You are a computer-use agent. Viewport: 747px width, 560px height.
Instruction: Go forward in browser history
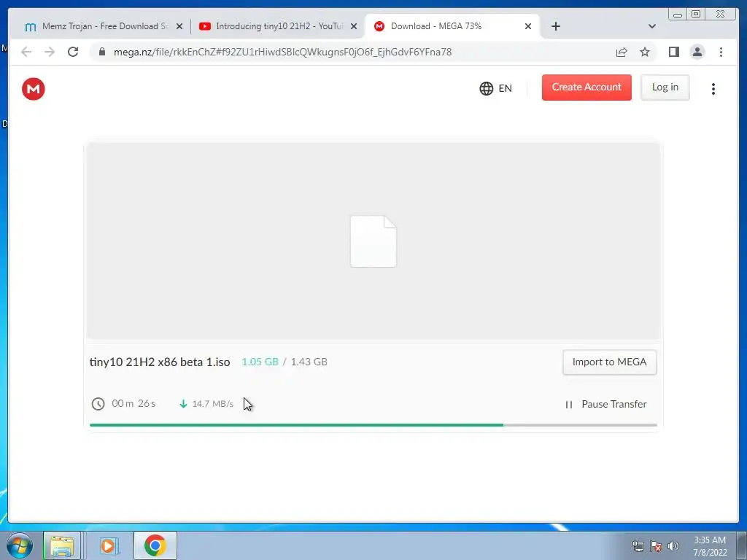pyautogui.click(x=50, y=52)
